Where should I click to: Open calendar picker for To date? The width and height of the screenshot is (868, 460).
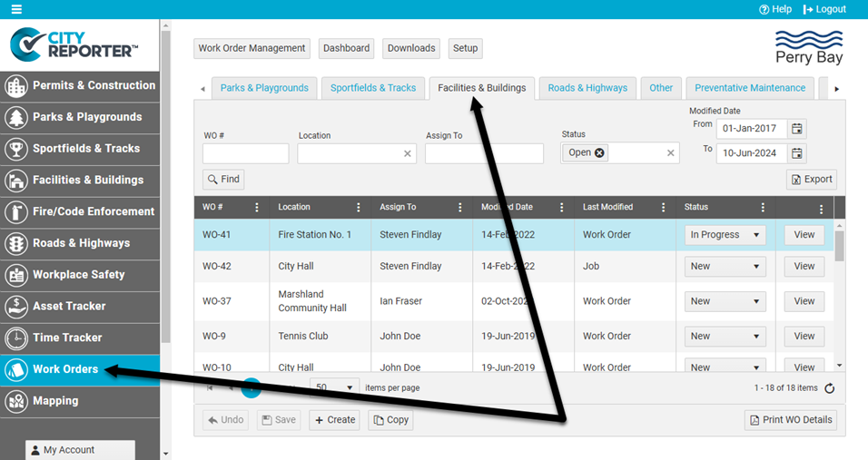point(796,153)
